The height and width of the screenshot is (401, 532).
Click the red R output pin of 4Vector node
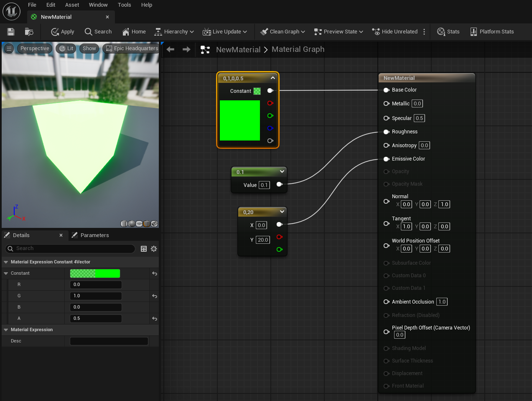click(x=270, y=103)
